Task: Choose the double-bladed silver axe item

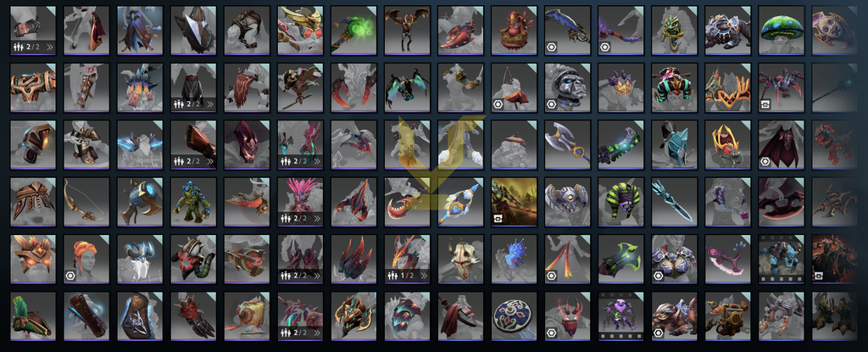Action: (567, 145)
